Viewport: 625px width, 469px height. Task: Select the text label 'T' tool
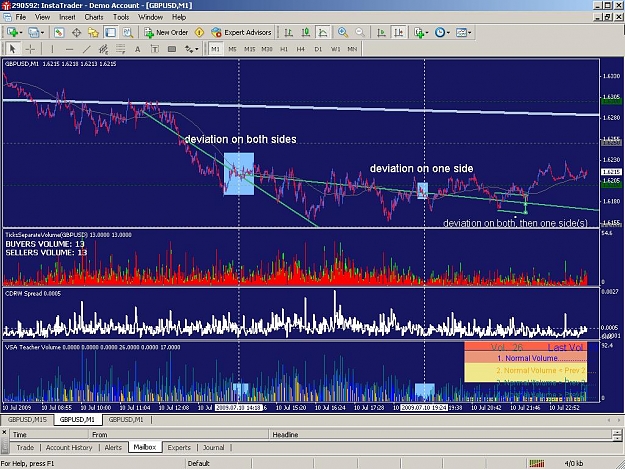pos(155,49)
